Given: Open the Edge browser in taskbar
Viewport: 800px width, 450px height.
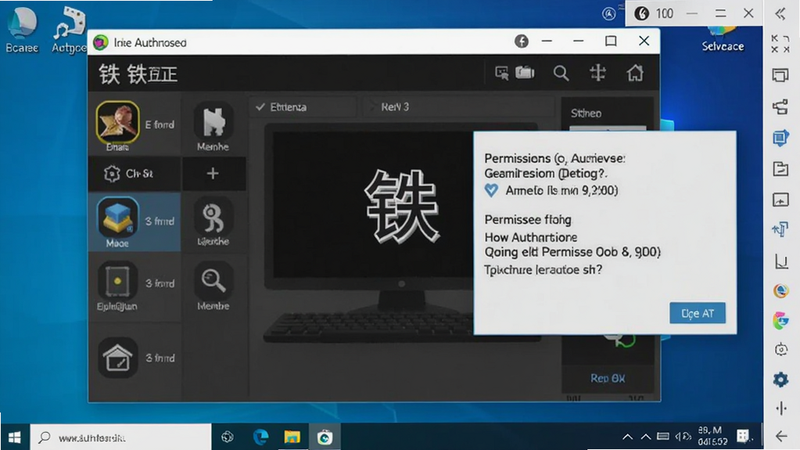Looking at the screenshot, I should (x=261, y=437).
